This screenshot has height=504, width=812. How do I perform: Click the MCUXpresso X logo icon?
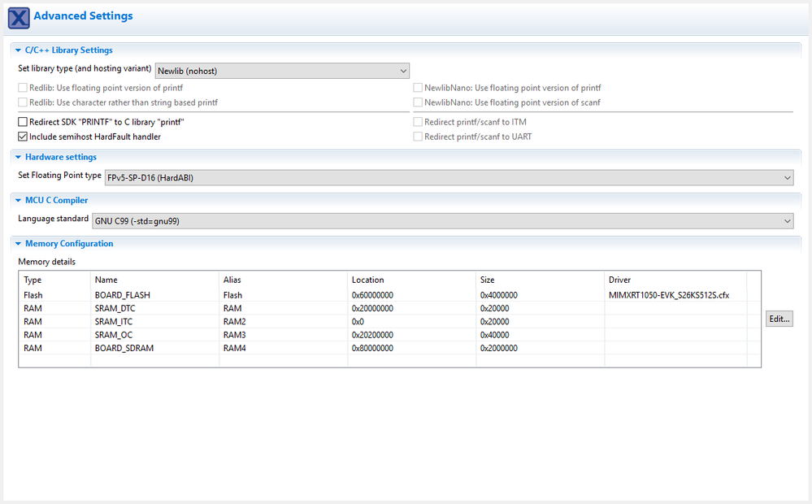(19, 18)
